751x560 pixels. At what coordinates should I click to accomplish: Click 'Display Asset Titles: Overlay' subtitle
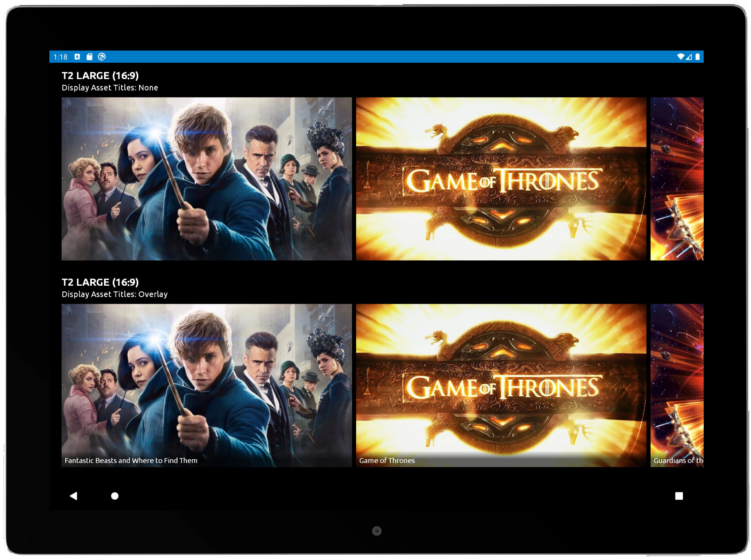click(x=115, y=294)
